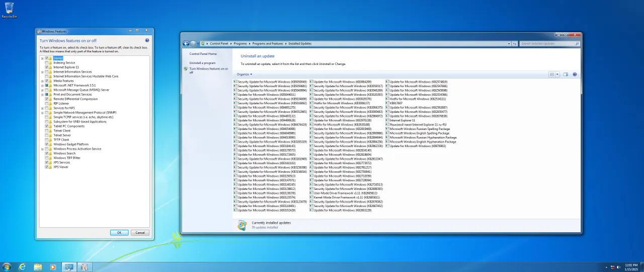Viewport: 644px width, 272px height.
Task: Show the preview pane icon
Action: tap(566, 75)
